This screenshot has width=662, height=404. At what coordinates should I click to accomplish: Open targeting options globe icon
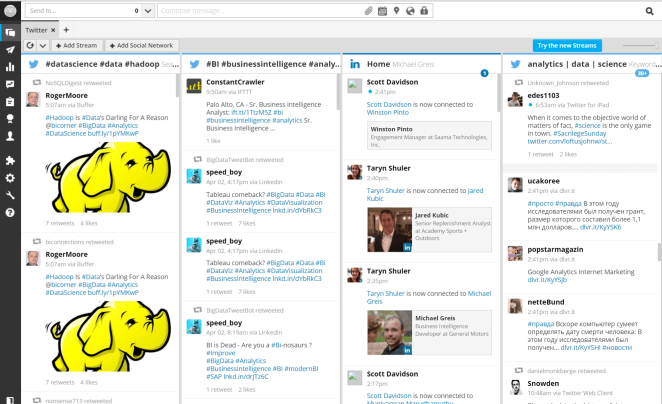pyautogui.click(x=410, y=11)
